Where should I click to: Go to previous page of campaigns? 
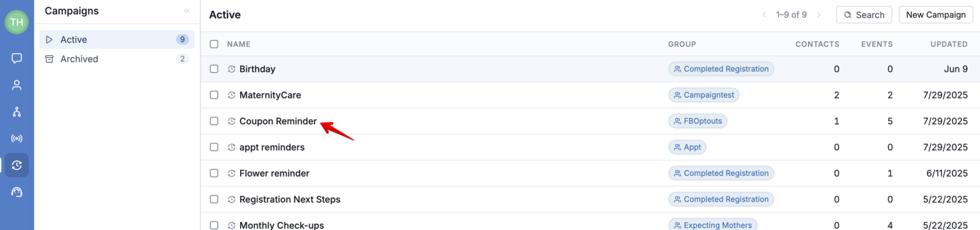point(764,15)
